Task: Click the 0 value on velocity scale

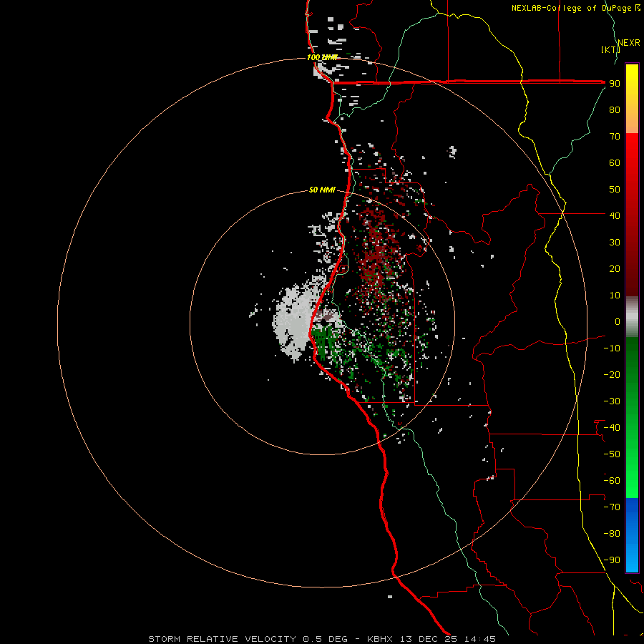Action: point(618,321)
